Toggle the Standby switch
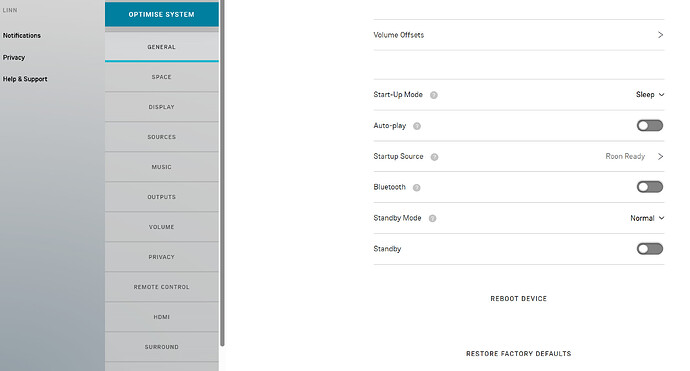Viewport: 690px width, 371px height. (x=650, y=249)
